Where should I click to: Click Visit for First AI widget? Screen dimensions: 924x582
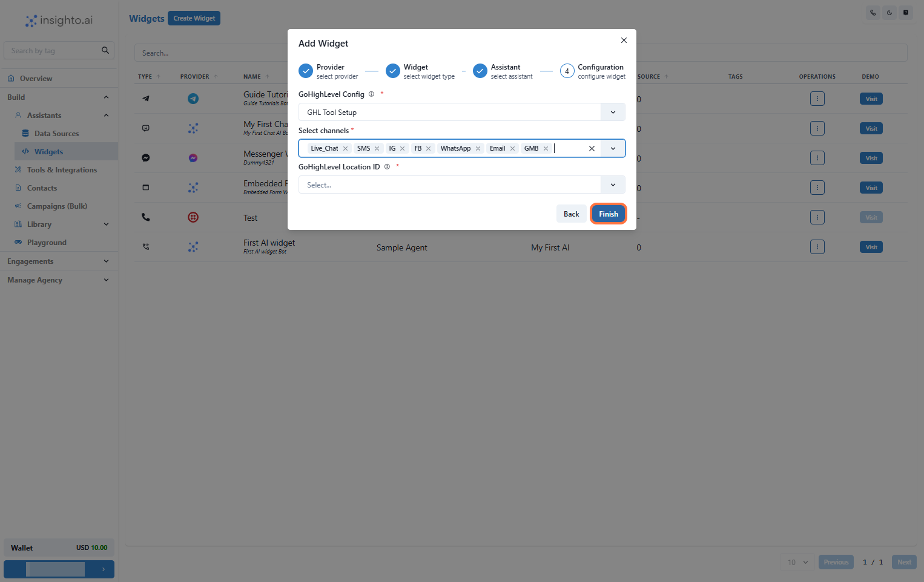[871, 247]
